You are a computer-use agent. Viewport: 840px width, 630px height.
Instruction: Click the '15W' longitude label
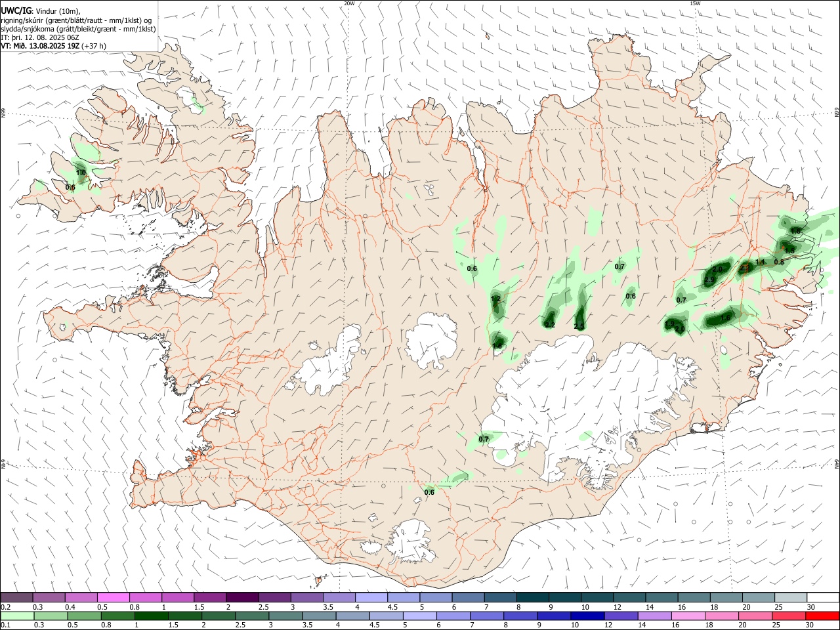[x=695, y=3]
